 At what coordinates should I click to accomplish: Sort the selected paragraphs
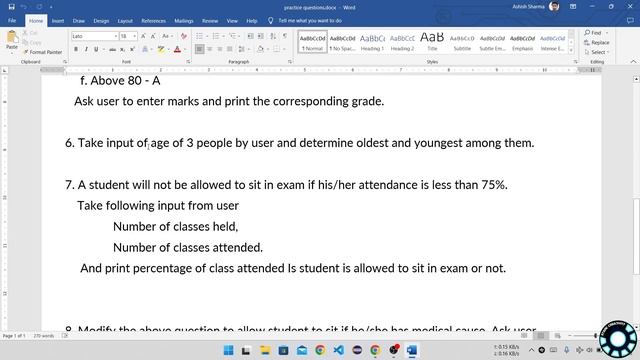tap(273, 36)
